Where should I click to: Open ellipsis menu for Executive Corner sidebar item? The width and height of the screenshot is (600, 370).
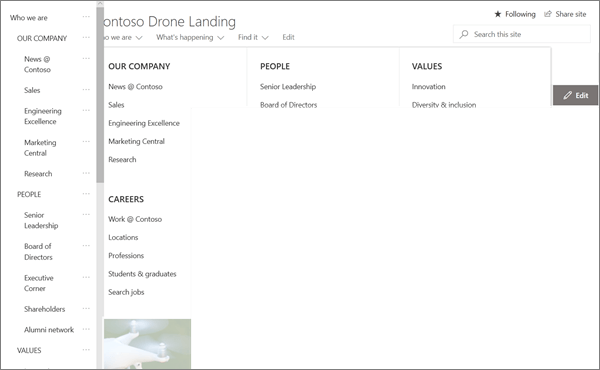coord(86,277)
